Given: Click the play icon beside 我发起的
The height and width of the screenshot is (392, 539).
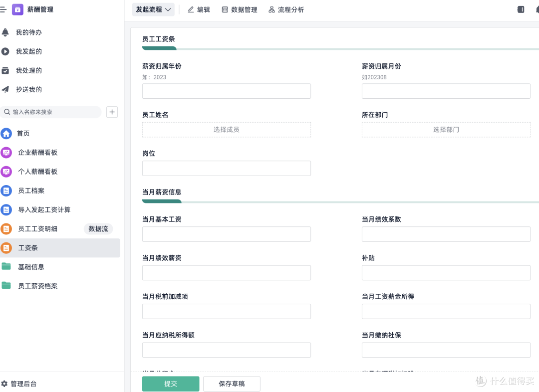Looking at the screenshot, I should pyautogui.click(x=5, y=51).
